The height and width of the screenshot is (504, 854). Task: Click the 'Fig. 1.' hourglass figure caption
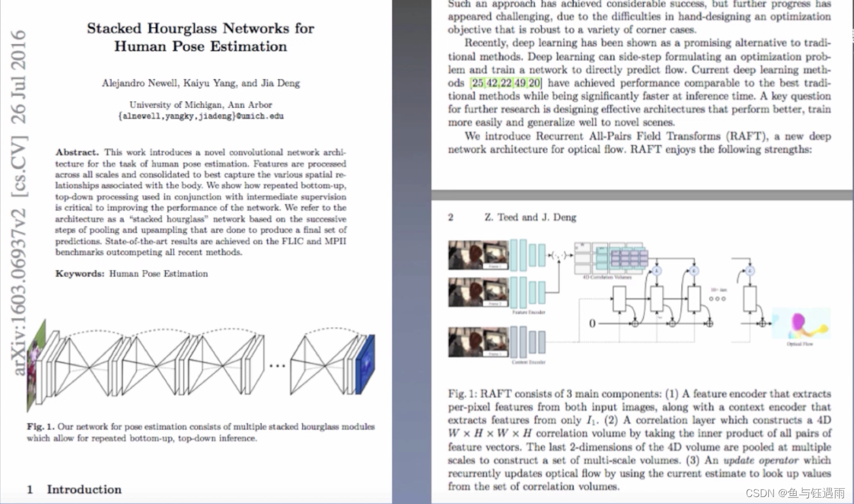[200, 432]
